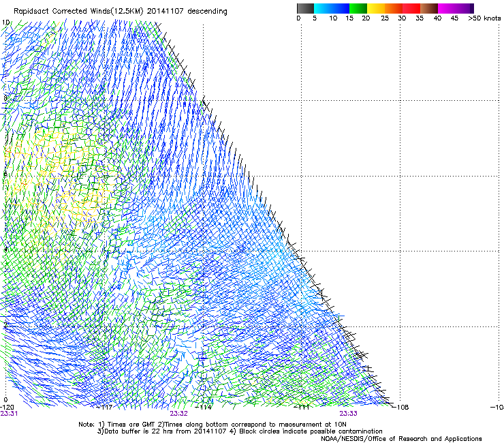Click the yellow 20-25 knots legend band
The height and width of the screenshot is (443, 504).
pyautogui.click(x=376, y=8)
